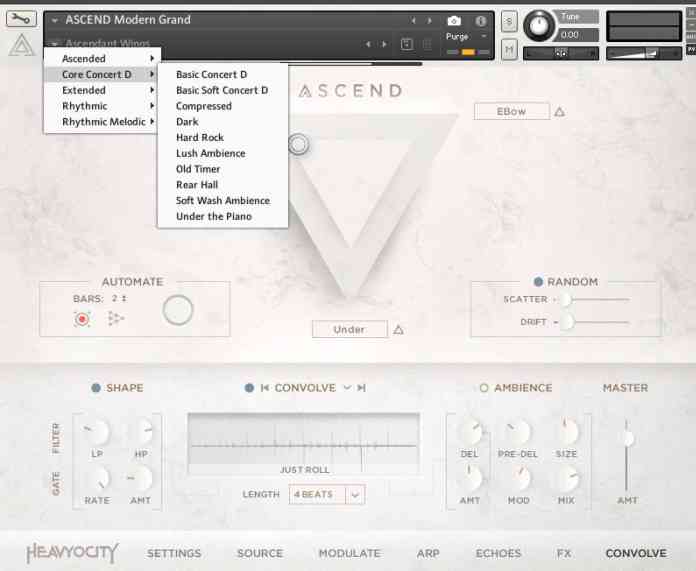Open the SETTINGS tab
This screenshot has height=571, width=696.
174,553
